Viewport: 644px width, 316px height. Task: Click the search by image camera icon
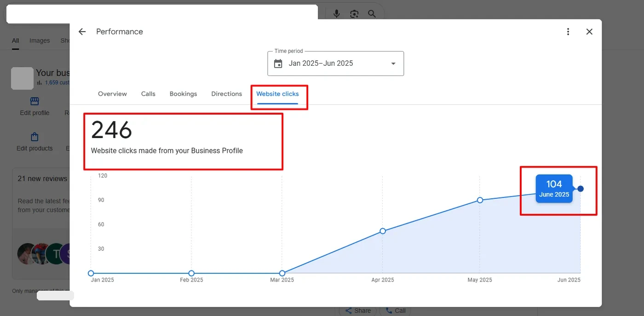tap(354, 14)
